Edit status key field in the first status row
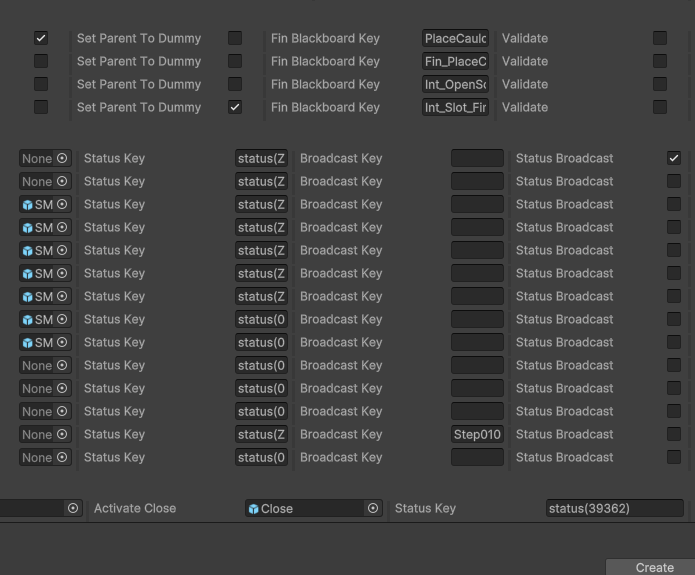Image resolution: width=695 pixels, height=575 pixels. (262, 158)
